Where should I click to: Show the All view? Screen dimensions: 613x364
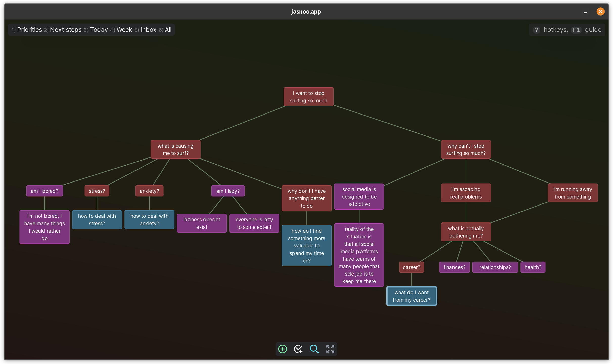(x=168, y=30)
